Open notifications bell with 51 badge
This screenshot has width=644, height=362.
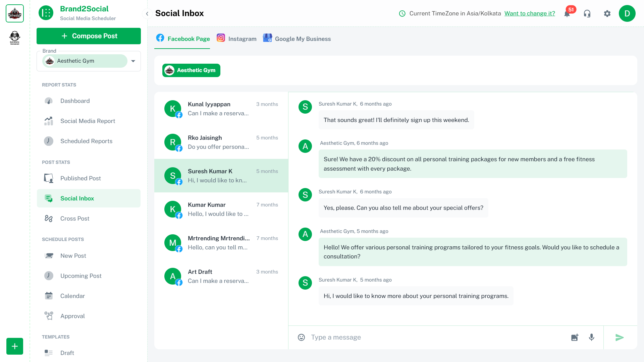[567, 14]
